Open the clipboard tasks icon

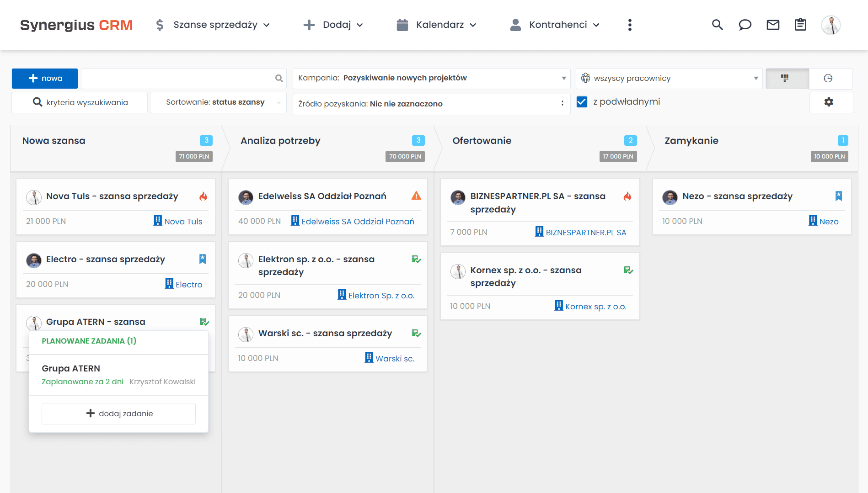pos(800,25)
